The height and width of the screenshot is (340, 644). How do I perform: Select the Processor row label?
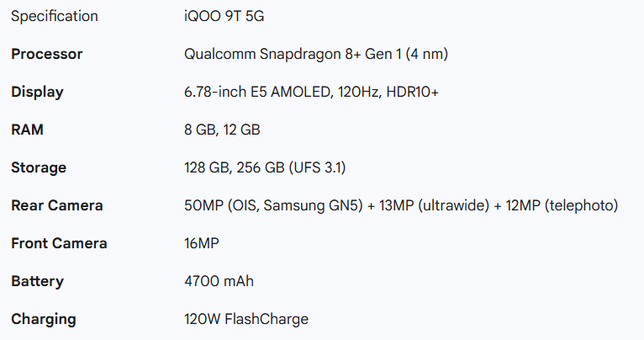[46, 54]
